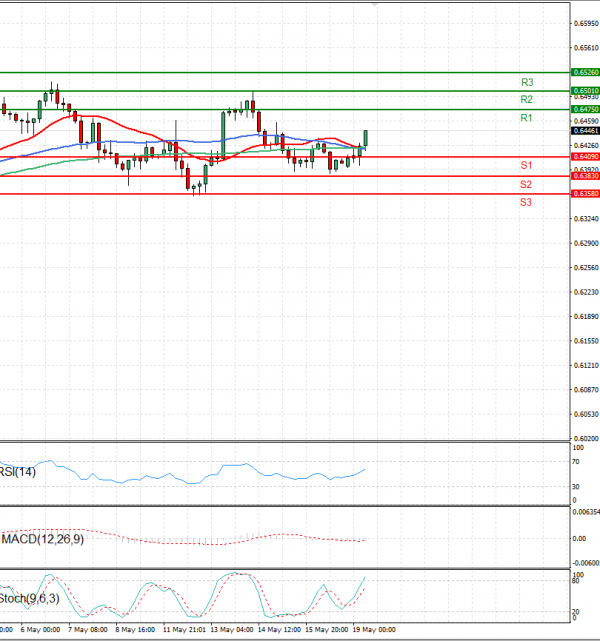The height and width of the screenshot is (641, 600).
Task: Click the 14 May 12:00 time label
Action: 280,630
